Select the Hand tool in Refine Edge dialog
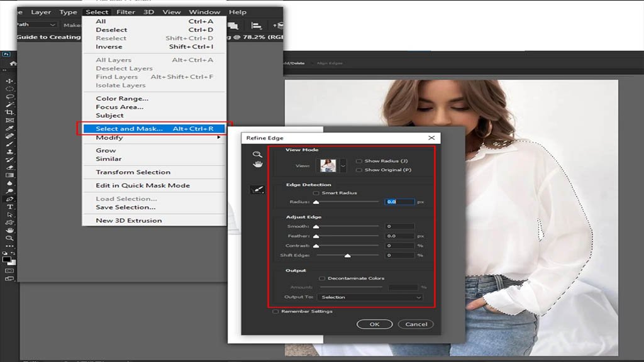 coord(257,164)
